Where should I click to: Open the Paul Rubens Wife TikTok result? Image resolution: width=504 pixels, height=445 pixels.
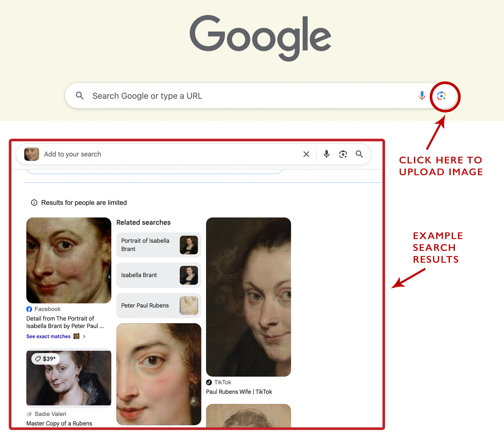[239, 392]
